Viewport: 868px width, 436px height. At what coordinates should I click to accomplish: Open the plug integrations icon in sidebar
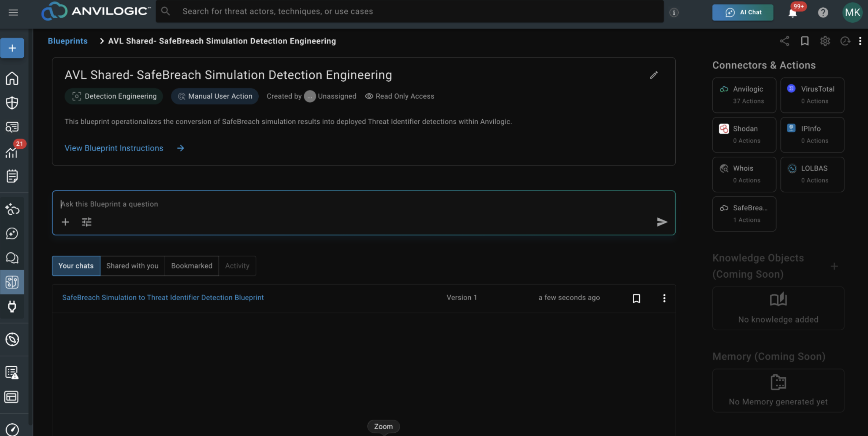tap(12, 306)
